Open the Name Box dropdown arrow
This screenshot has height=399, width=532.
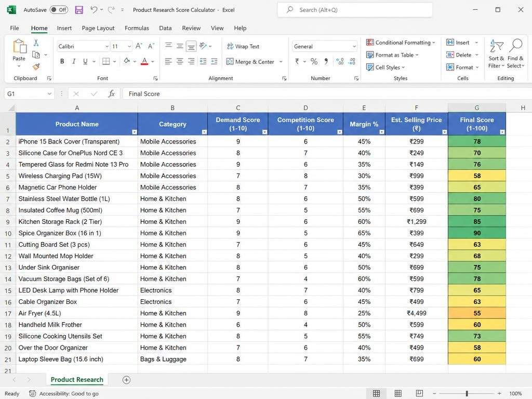pos(49,94)
